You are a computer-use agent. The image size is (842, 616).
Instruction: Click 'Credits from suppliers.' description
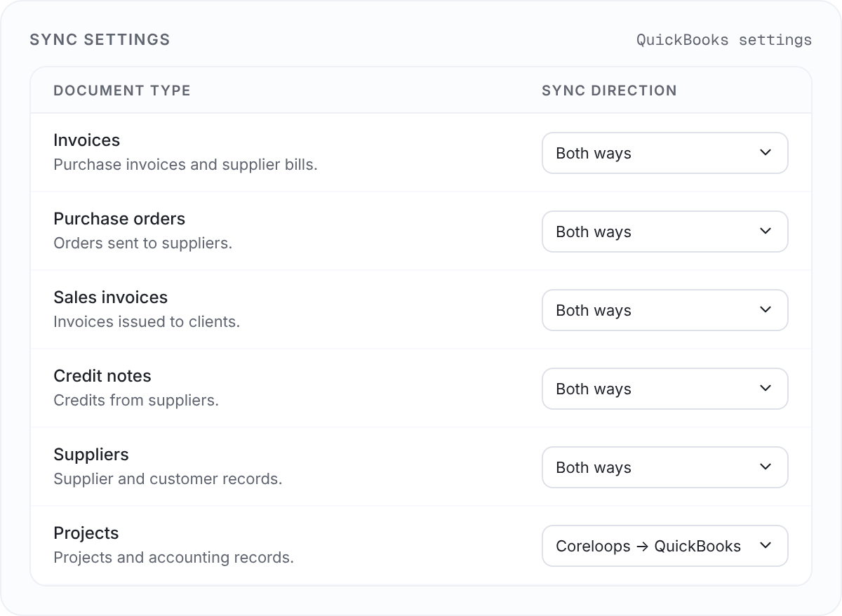click(136, 401)
